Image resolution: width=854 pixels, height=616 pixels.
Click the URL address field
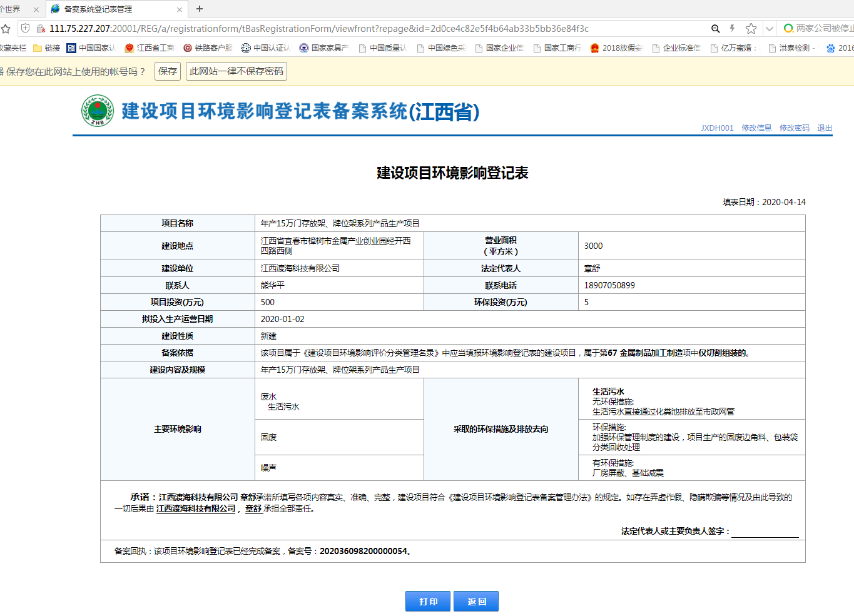319,28
